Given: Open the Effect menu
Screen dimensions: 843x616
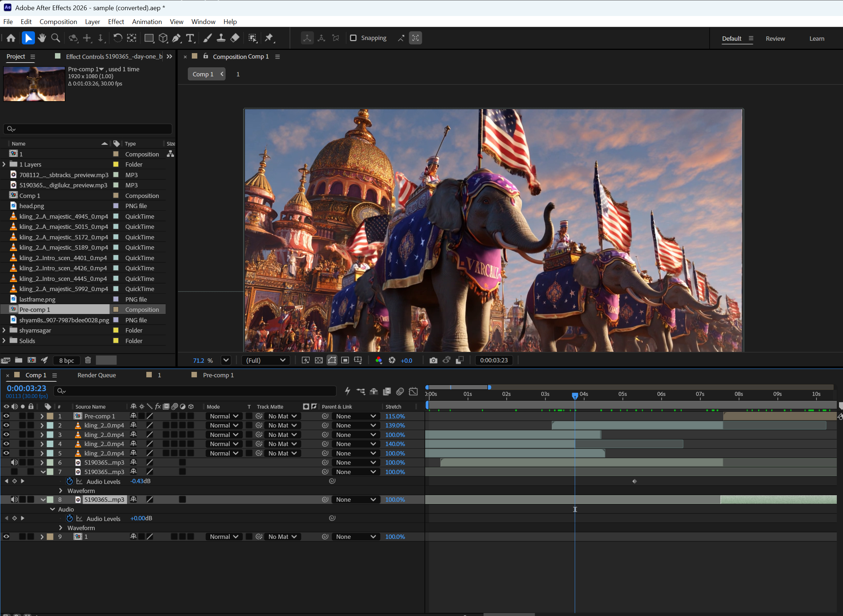Looking at the screenshot, I should coord(116,21).
